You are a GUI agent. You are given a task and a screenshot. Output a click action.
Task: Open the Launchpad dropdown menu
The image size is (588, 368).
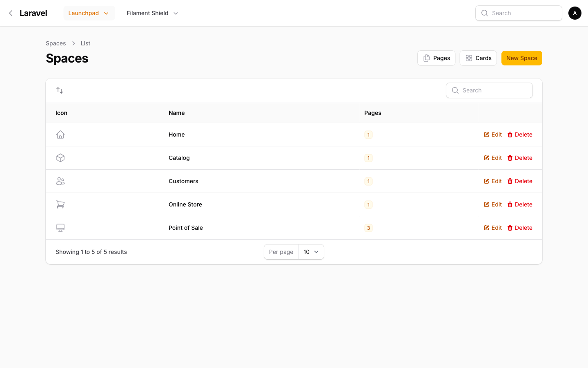coord(89,13)
